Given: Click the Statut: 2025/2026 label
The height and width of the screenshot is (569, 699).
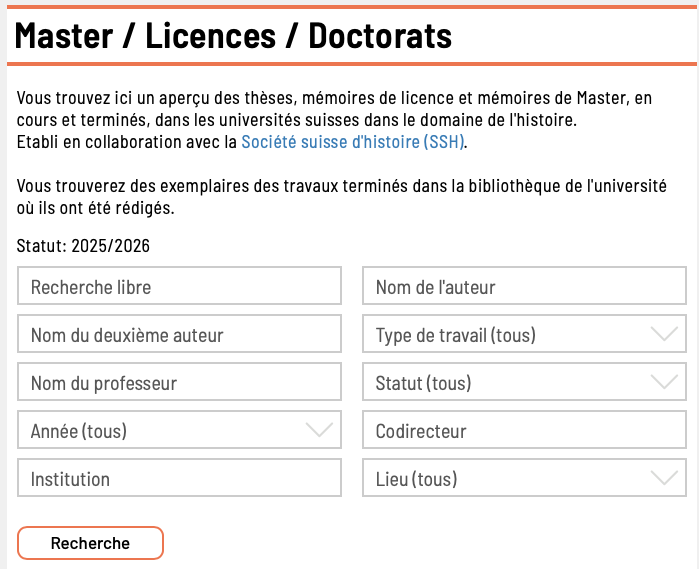Looking at the screenshot, I should tap(83, 246).
